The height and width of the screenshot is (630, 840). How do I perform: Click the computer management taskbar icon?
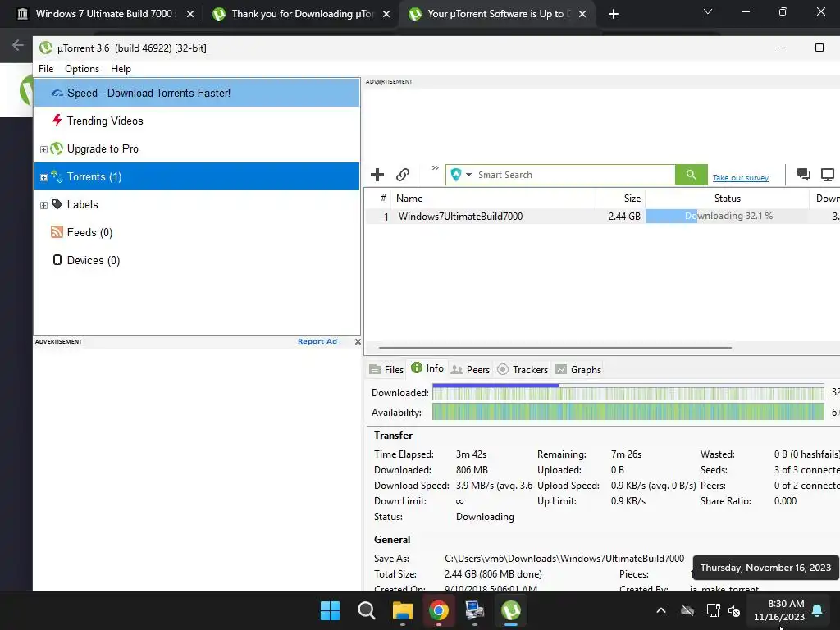pos(474,610)
